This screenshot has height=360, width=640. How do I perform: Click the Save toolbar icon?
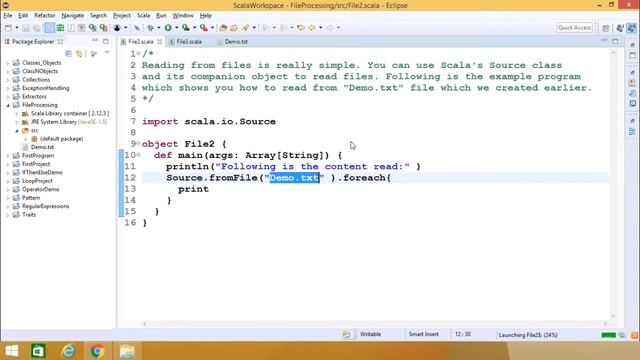tap(26, 28)
